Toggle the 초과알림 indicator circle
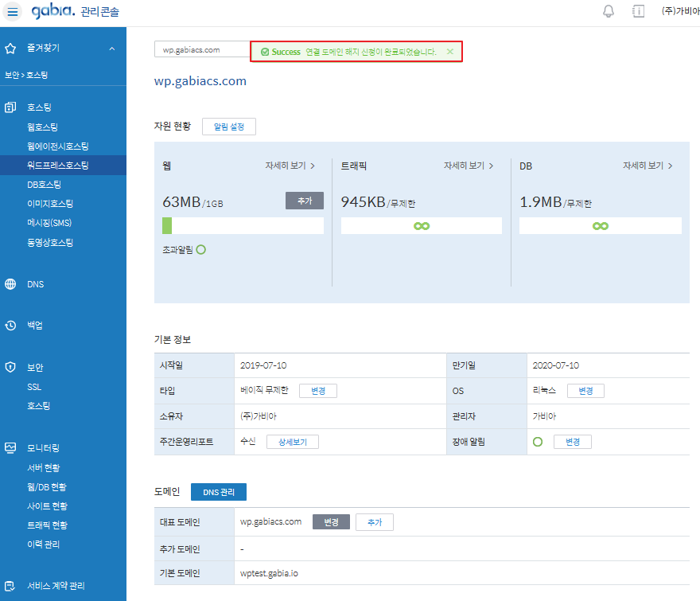Screen dimensions: 700x601 [201, 250]
